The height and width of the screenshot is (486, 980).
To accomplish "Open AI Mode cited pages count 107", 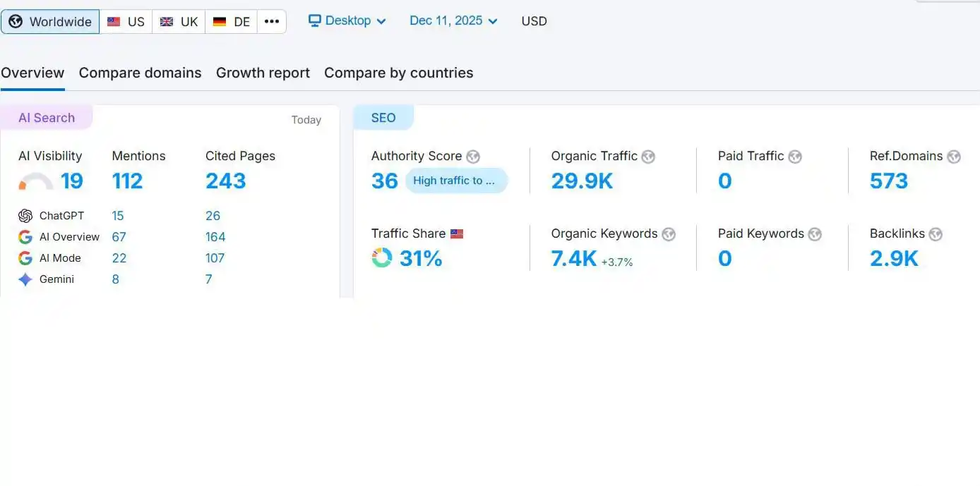I will point(215,258).
